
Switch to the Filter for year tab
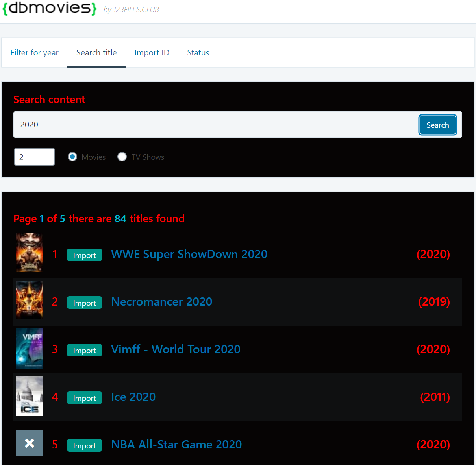point(34,53)
